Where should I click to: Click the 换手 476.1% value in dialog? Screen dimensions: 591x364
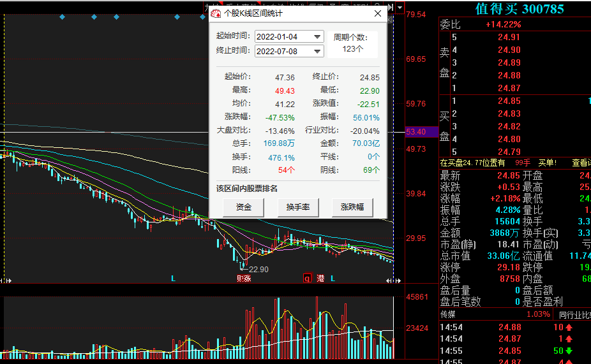coord(281,157)
